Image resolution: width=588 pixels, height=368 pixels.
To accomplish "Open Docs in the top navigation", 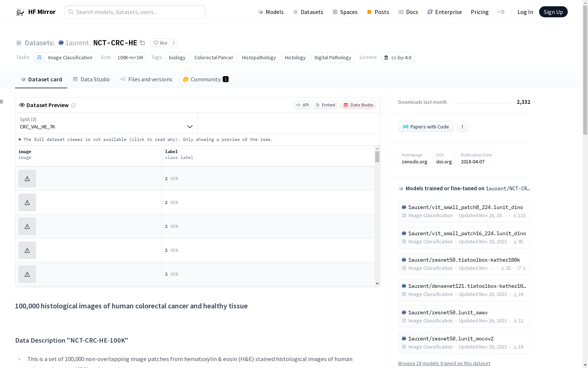I will pos(408,12).
